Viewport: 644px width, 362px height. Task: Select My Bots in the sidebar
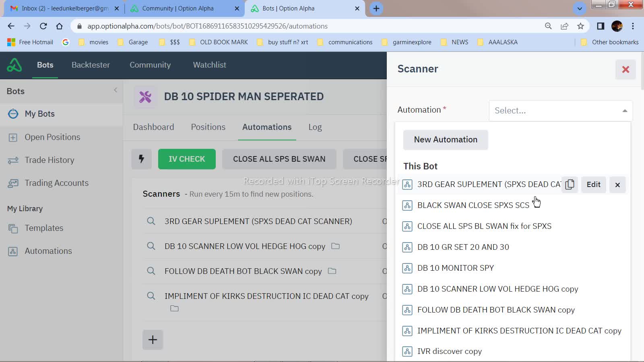click(x=61, y=114)
